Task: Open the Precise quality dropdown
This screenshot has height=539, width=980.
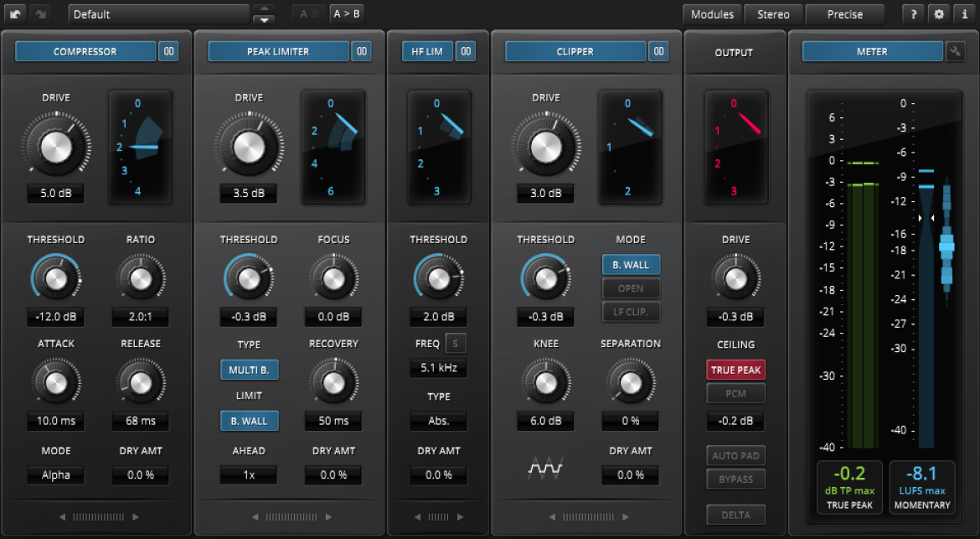Action: 845,13
